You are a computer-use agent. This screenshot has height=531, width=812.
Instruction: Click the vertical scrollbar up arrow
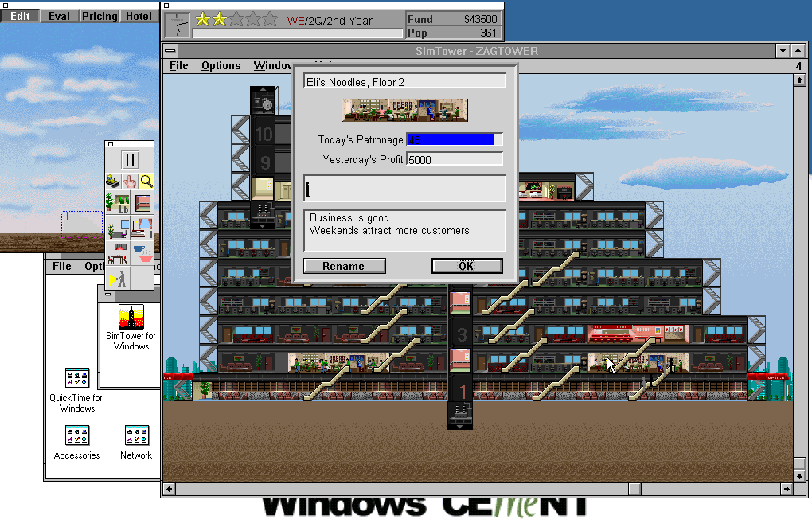(x=799, y=80)
